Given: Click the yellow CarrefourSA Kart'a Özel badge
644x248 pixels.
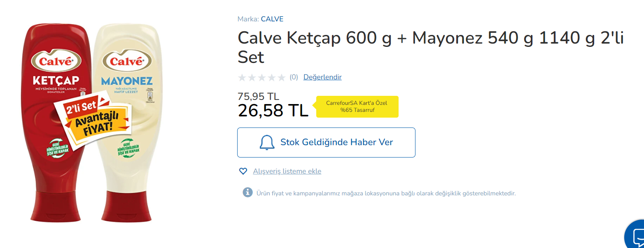Looking at the screenshot, I should (357, 107).
